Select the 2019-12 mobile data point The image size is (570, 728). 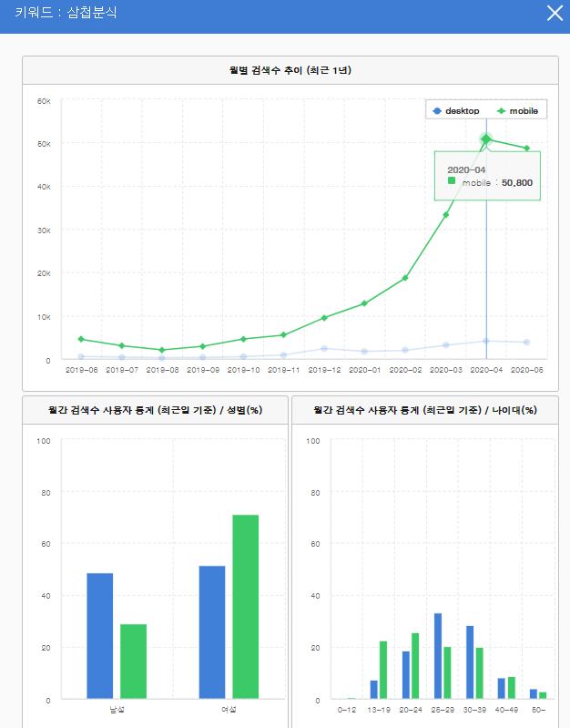(324, 318)
